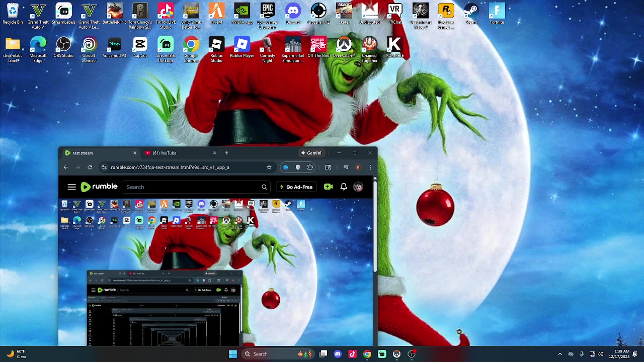This screenshot has height=362, width=644.
Task: Open the Gemini button in Chrome
Action: pos(311,153)
